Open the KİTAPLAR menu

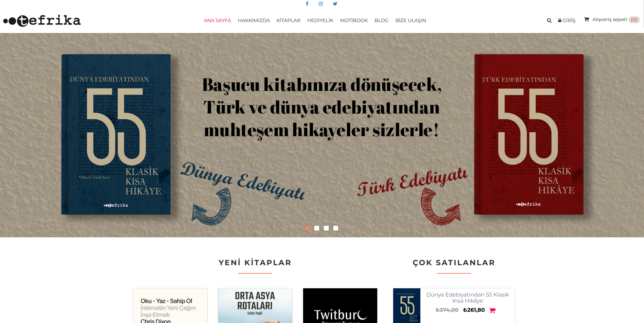(289, 20)
